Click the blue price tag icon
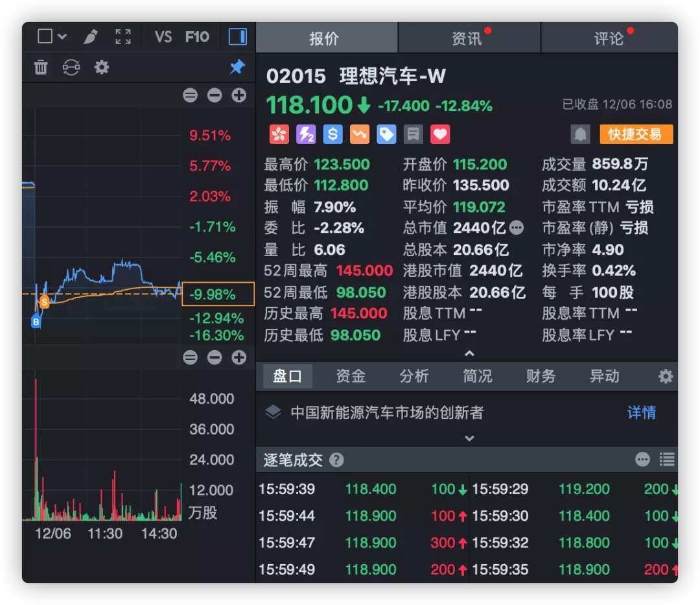700x605 pixels. (x=386, y=134)
